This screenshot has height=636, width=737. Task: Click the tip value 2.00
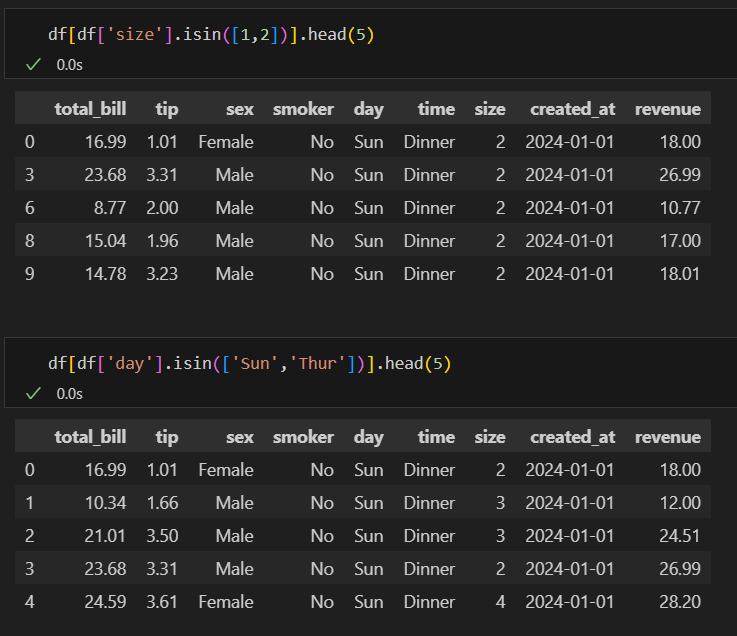click(162, 208)
